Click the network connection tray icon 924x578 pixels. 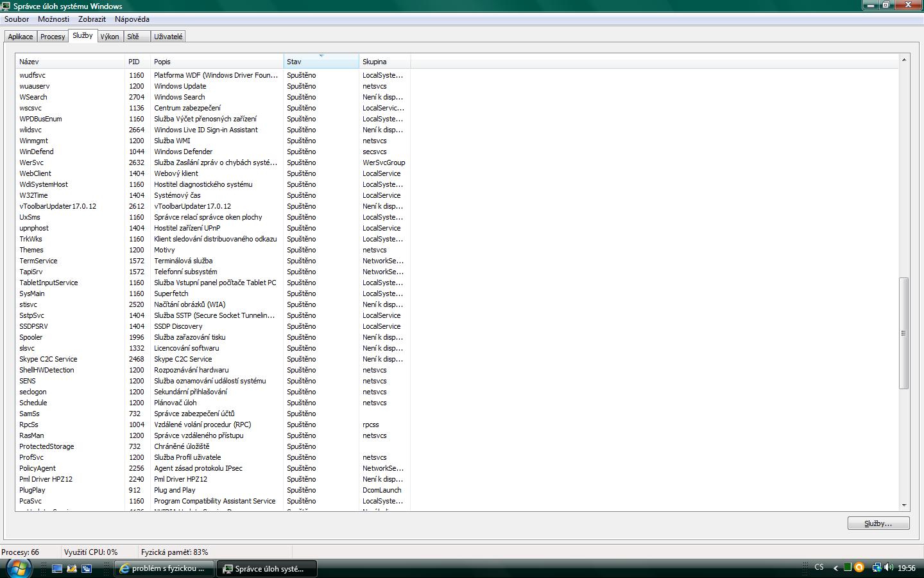(876, 568)
